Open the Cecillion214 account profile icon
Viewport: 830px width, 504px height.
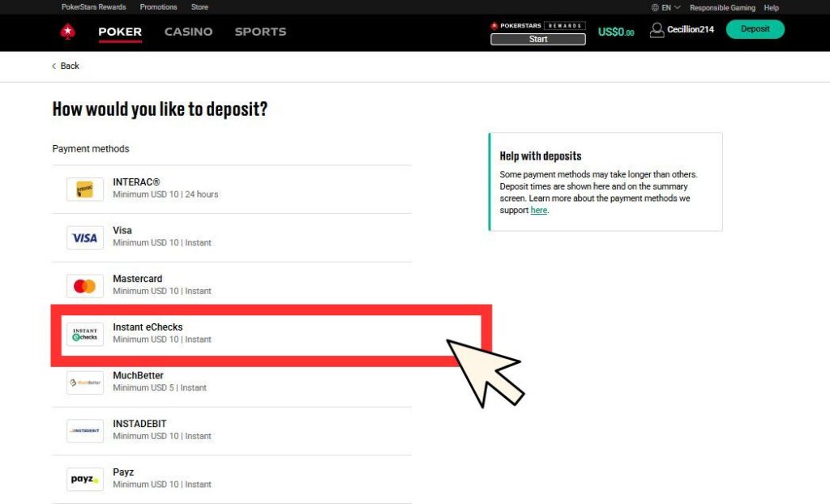(x=657, y=30)
